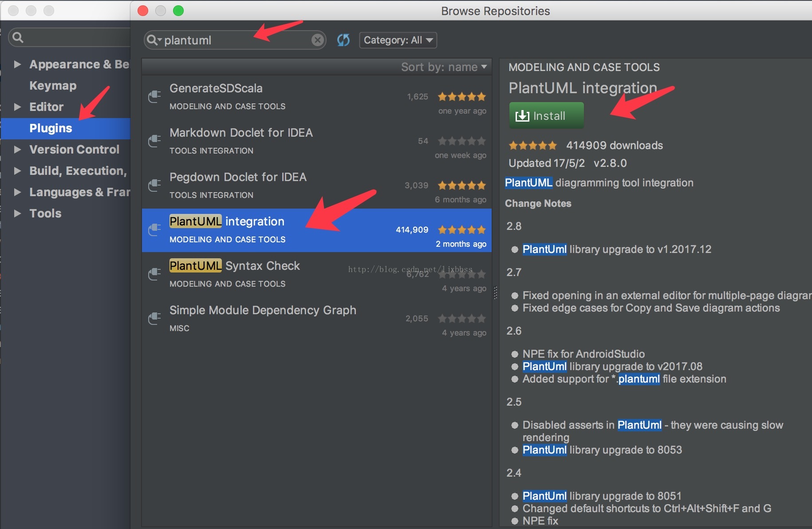
Task: Click the Markdown Doclet plugin icon
Action: [154, 141]
